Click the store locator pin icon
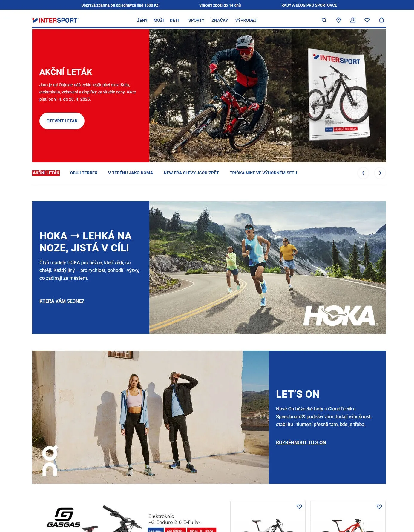The width and height of the screenshot is (414, 532). pos(338,20)
